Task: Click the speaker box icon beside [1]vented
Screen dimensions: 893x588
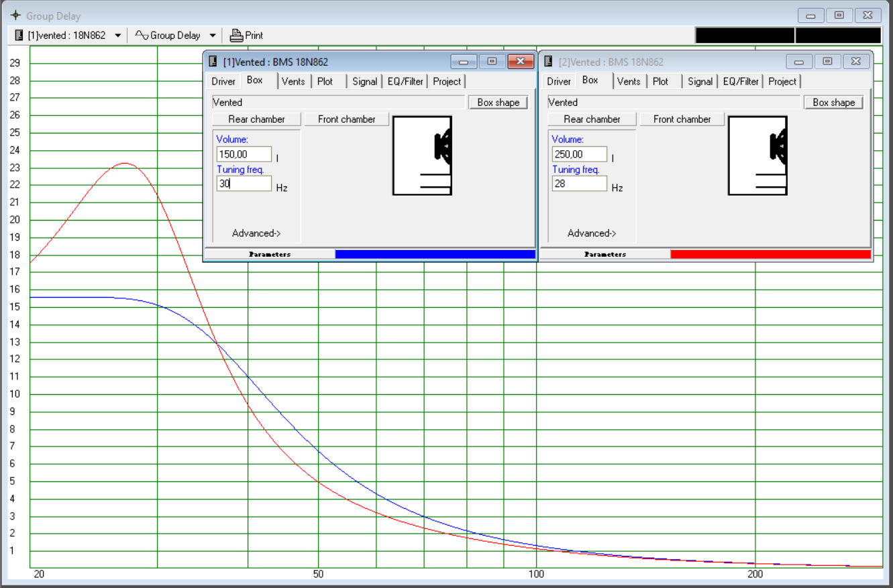Action: [19, 35]
